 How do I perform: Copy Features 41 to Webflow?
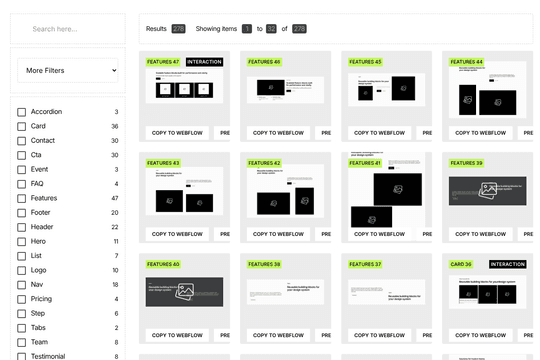380,234
